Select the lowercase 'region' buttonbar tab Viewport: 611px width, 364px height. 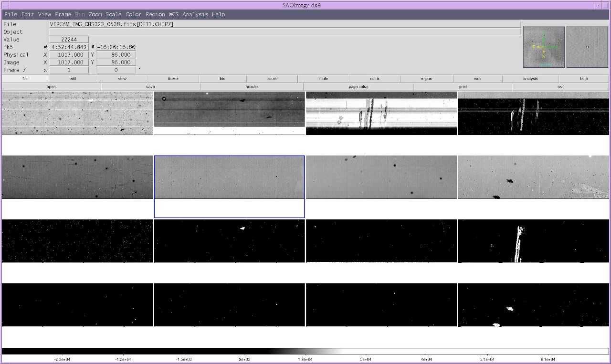426,79
